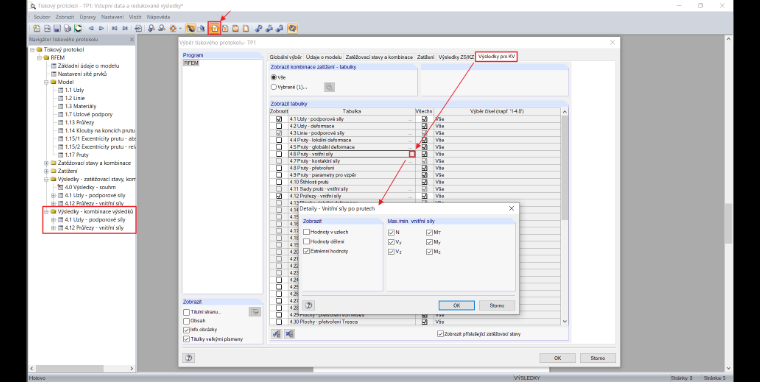
Task: Click help icon at bottom of selection dialog
Action: pyautogui.click(x=189, y=358)
